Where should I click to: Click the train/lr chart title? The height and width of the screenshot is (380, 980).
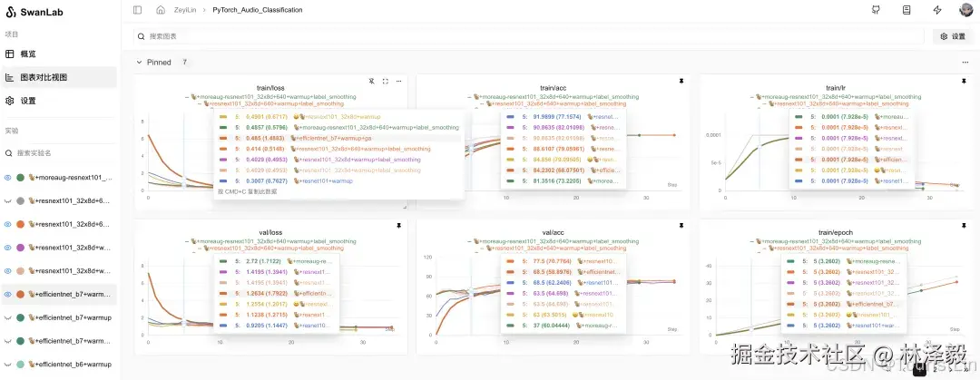point(837,88)
